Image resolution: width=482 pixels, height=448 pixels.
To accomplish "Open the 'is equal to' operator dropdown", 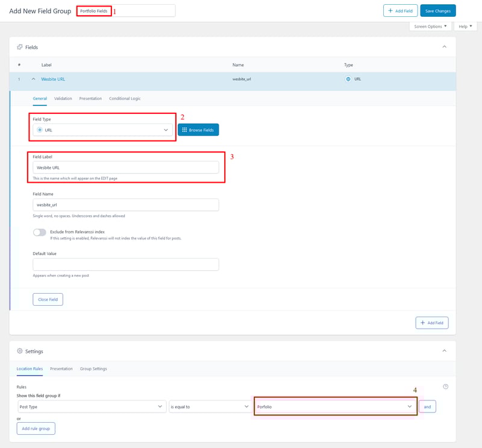I will click(x=210, y=407).
